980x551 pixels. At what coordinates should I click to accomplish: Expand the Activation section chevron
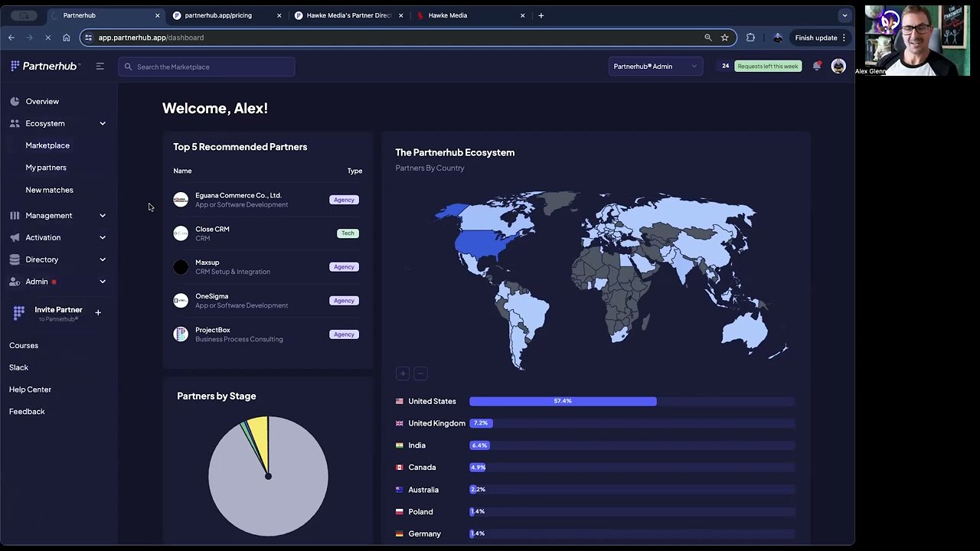coord(103,237)
